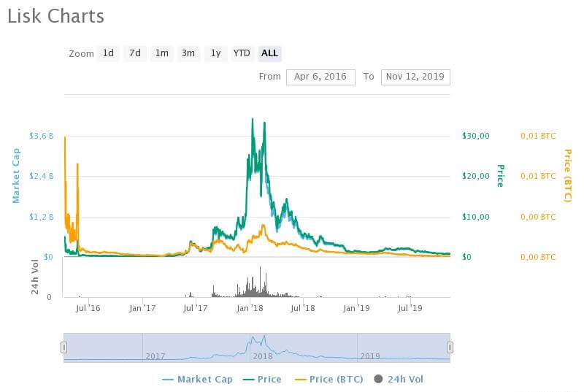Click the $3,6 B market cap label
Viewport: 584px width, 392px height.
(42, 136)
